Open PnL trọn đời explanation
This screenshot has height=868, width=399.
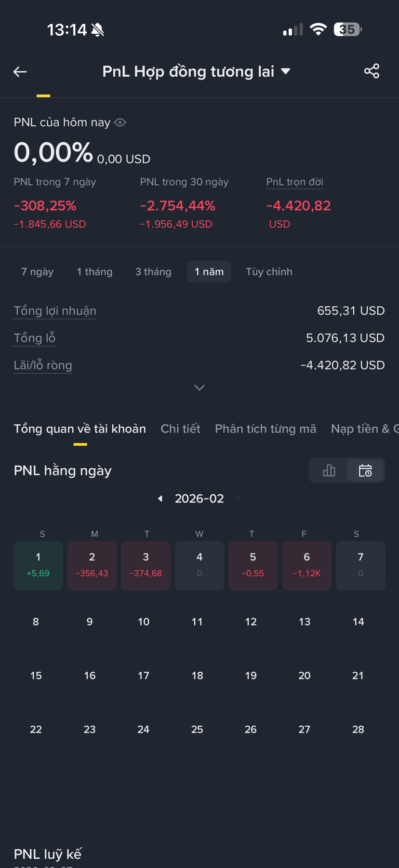tap(295, 182)
